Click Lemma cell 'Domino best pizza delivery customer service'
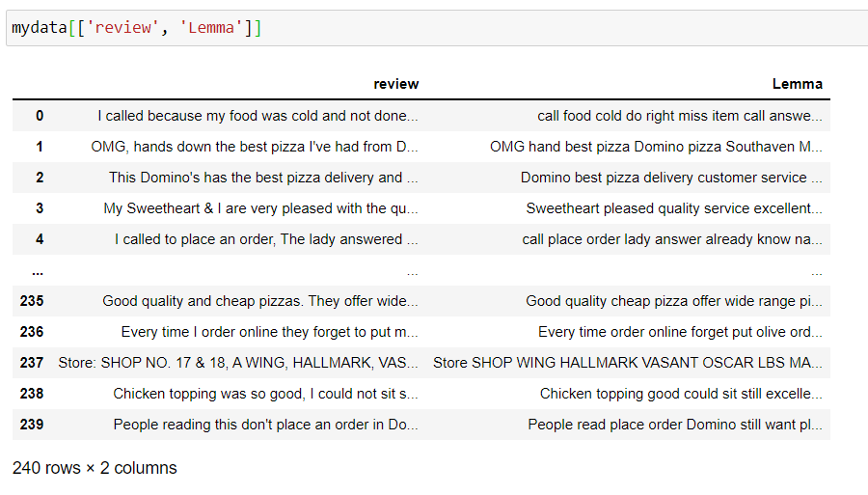 [x=671, y=178]
